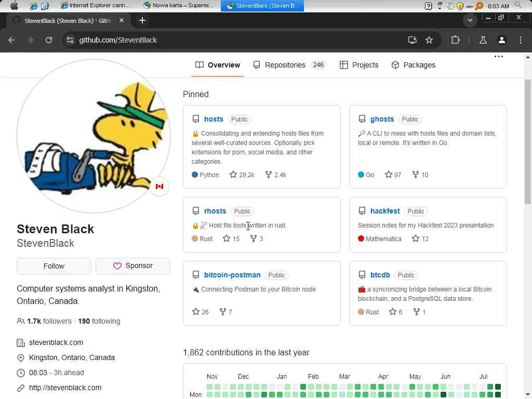View forks of rhosts (3)
This screenshot has width=532, height=399.
(257, 238)
